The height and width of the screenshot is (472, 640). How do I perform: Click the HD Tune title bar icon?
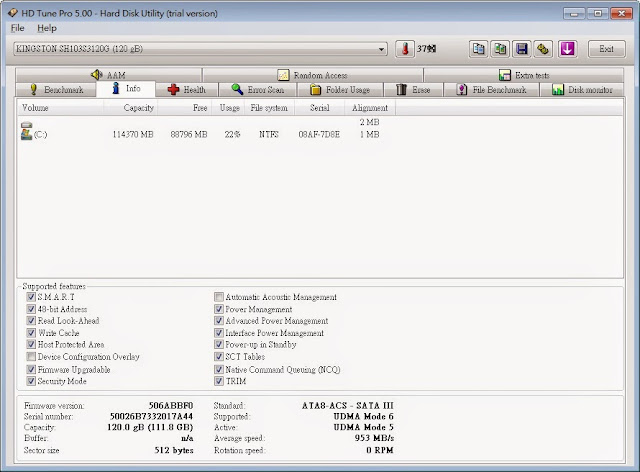(x=12, y=13)
